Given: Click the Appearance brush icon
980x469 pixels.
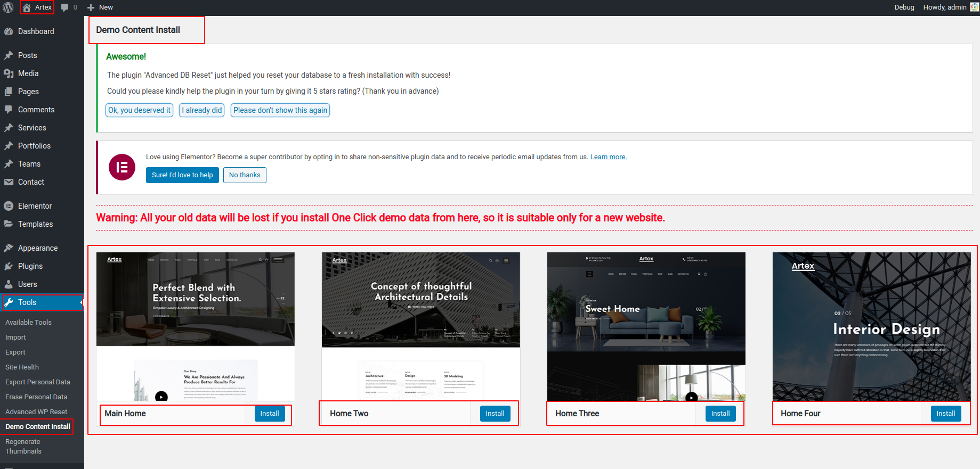Looking at the screenshot, I should click(x=9, y=248).
